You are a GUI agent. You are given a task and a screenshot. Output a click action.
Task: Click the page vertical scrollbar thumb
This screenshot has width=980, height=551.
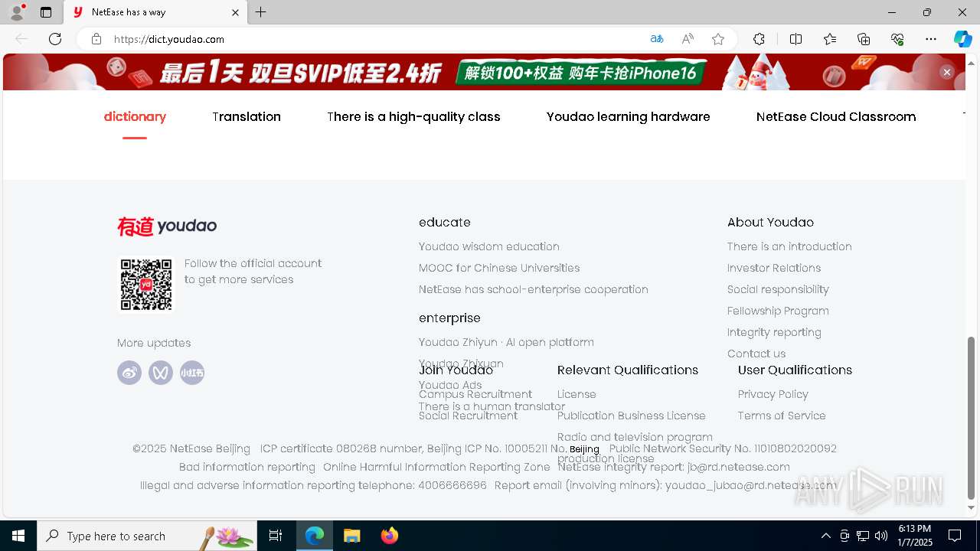972,417
